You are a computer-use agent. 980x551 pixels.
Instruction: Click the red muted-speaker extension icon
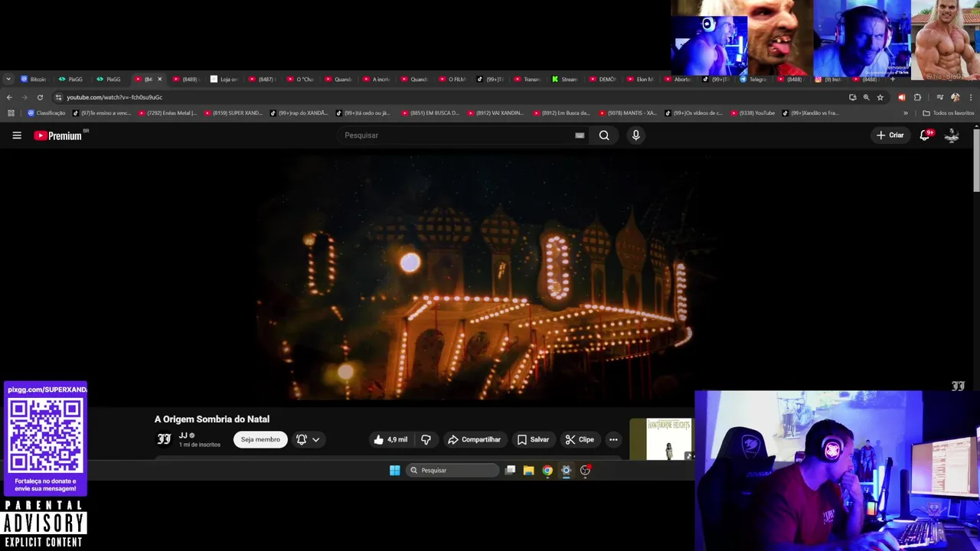click(901, 97)
